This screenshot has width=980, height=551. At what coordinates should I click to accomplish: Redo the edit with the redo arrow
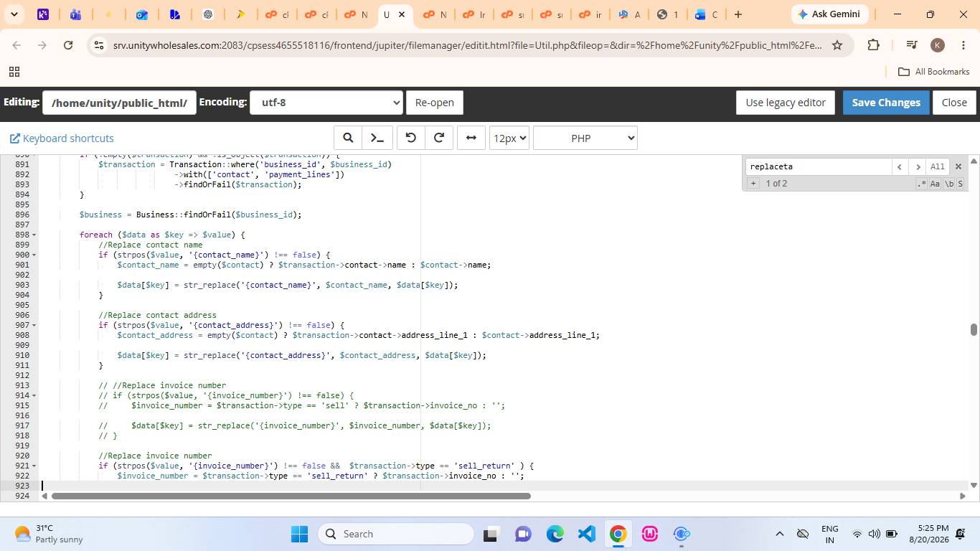(x=439, y=138)
